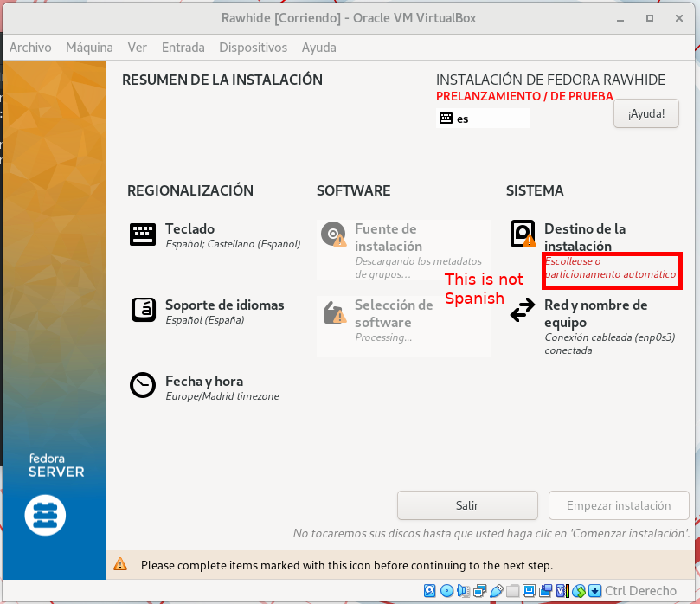Click VirtualBox hard disk activity status icon
Image resolution: width=700 pixels, height=604 pixels.
[x=429, y=591]
